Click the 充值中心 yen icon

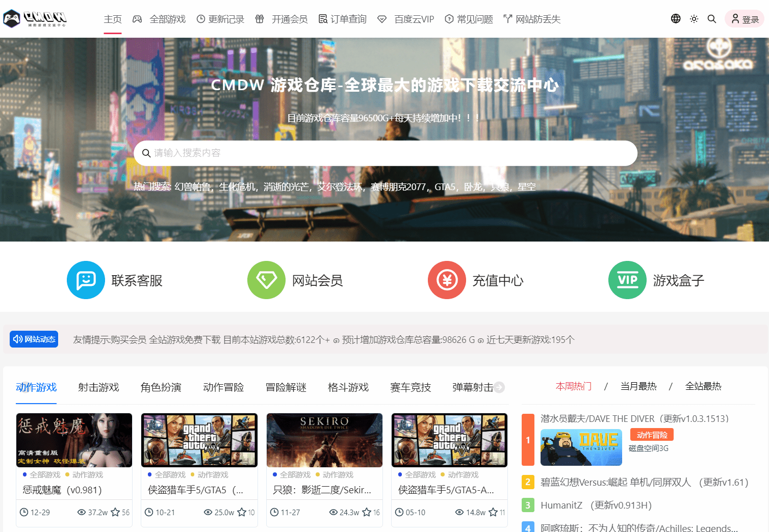click(x=447, y=280)
